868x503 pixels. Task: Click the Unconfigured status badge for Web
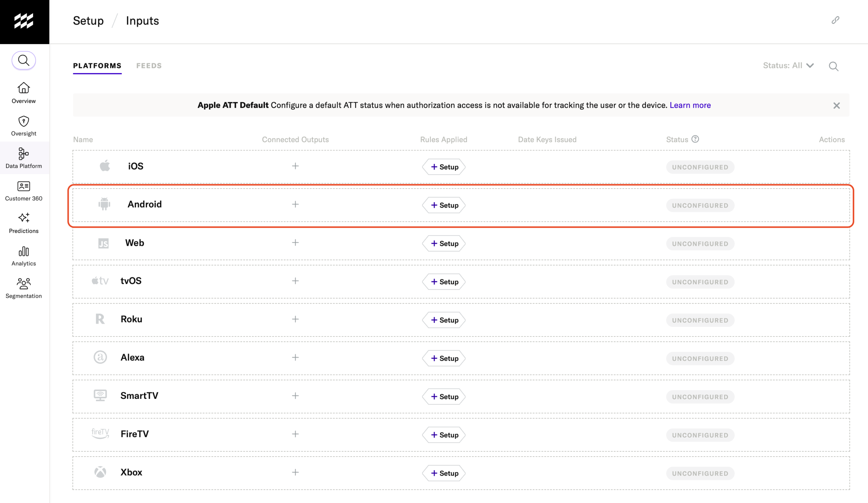(700, 244)
